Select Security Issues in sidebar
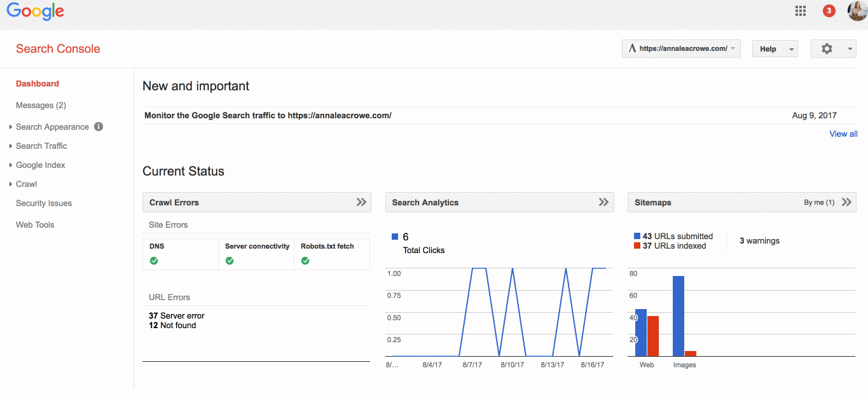This screenshot has height=400, width=868. tap(44, 203)
